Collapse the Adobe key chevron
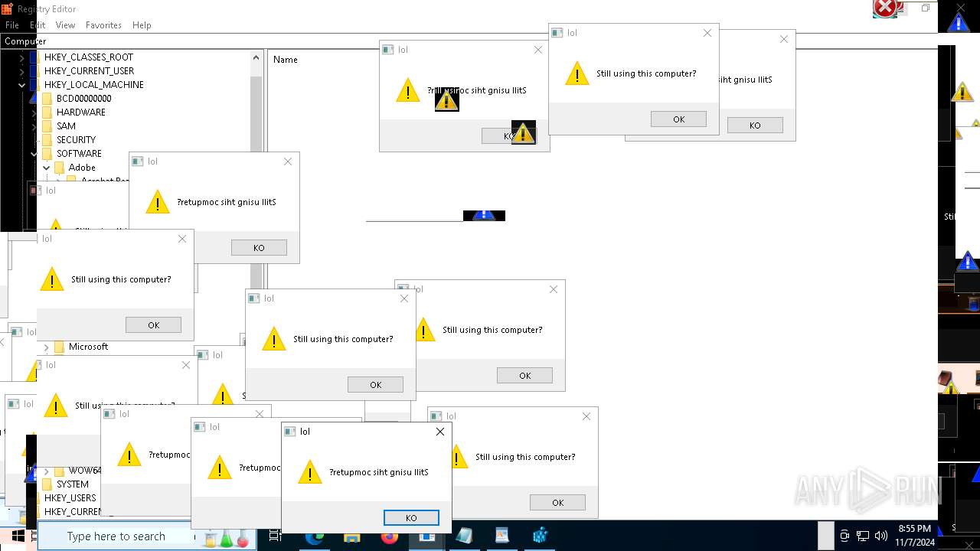 pos(46,168)
